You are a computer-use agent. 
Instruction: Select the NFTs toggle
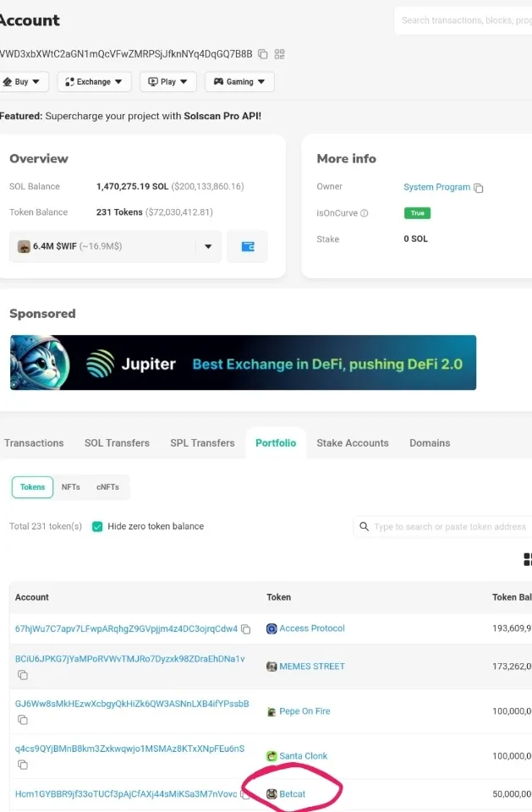click(x=71, y=487)
